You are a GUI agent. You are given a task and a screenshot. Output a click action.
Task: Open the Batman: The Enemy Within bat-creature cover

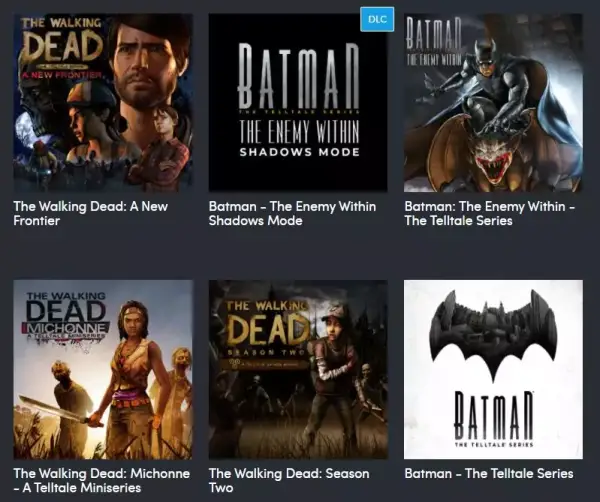(493, 103)
